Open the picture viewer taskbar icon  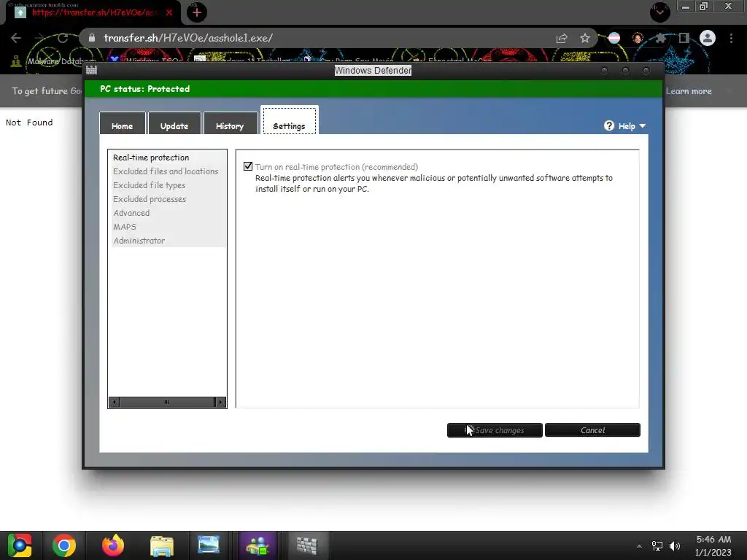[x=209, y=545]
